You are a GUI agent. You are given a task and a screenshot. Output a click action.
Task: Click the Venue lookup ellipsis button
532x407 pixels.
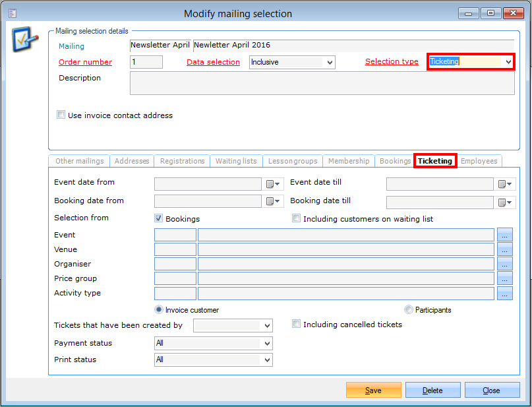(505, 249)
